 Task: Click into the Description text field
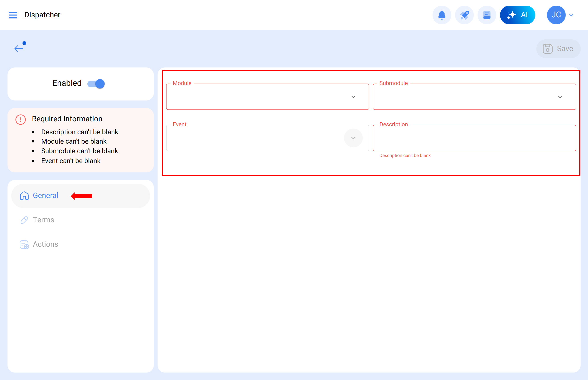[474, 138]
